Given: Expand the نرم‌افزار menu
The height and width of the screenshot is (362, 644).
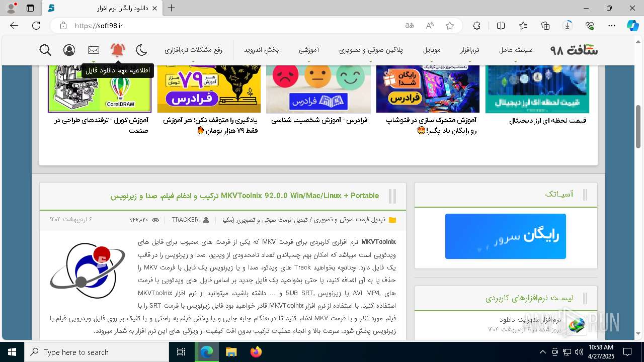Looking at the screenshot, I should coord(469,50).
